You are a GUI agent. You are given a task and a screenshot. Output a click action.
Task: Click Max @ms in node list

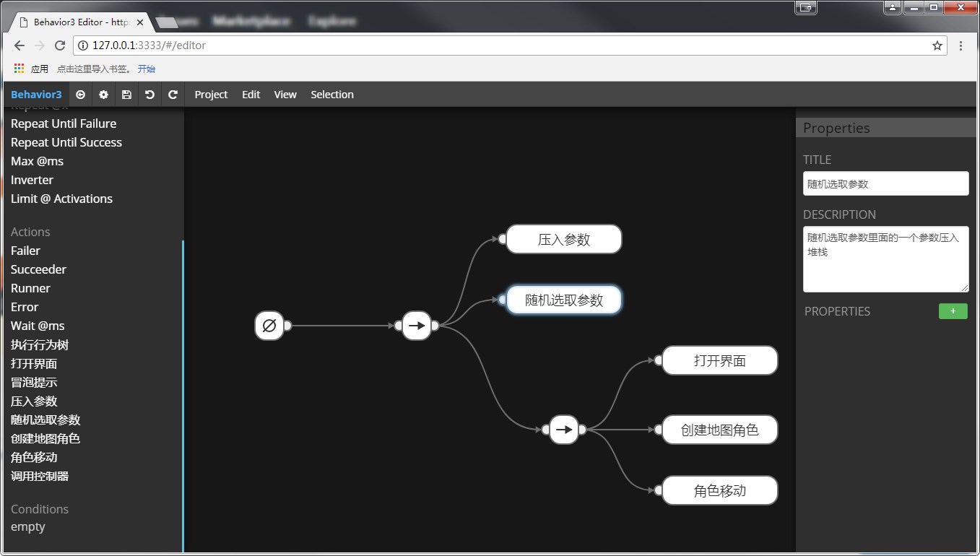coord(37,161)
